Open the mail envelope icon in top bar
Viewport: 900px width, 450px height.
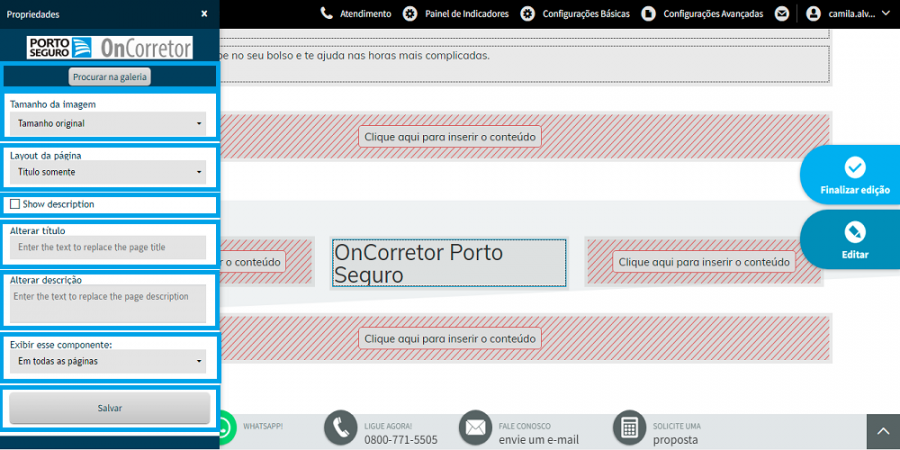pyautogui.click(x=781, y=14)
